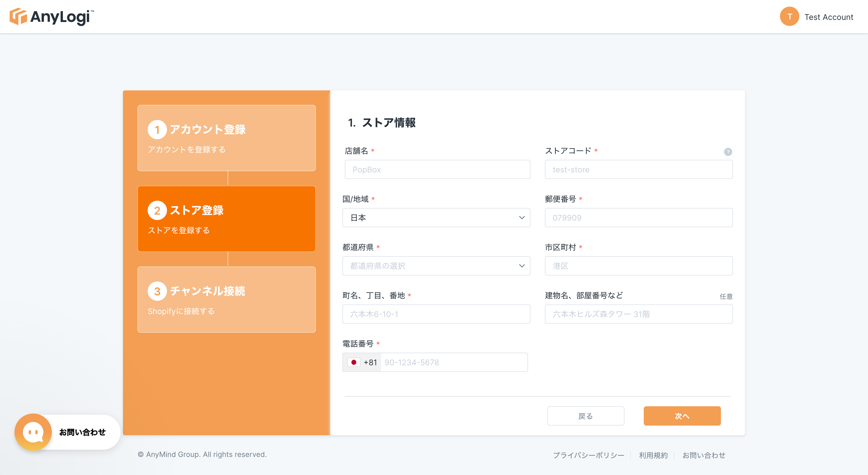This screenshot has height=475, width=868.
Task: Open the 国/地域 country dropdown
Action: pos(436,218)
